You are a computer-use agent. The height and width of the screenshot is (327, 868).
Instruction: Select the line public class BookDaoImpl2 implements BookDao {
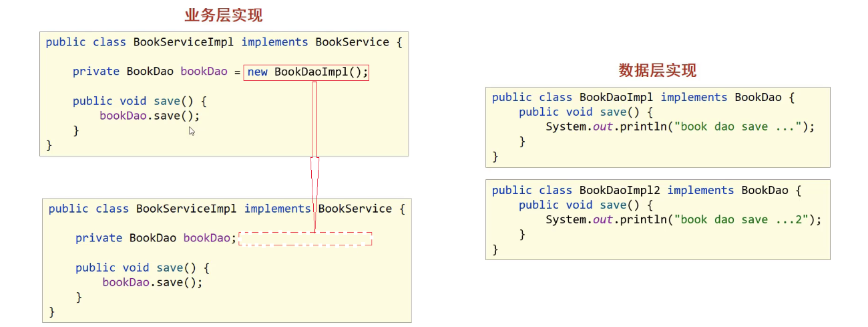click(x=647, y=191)
